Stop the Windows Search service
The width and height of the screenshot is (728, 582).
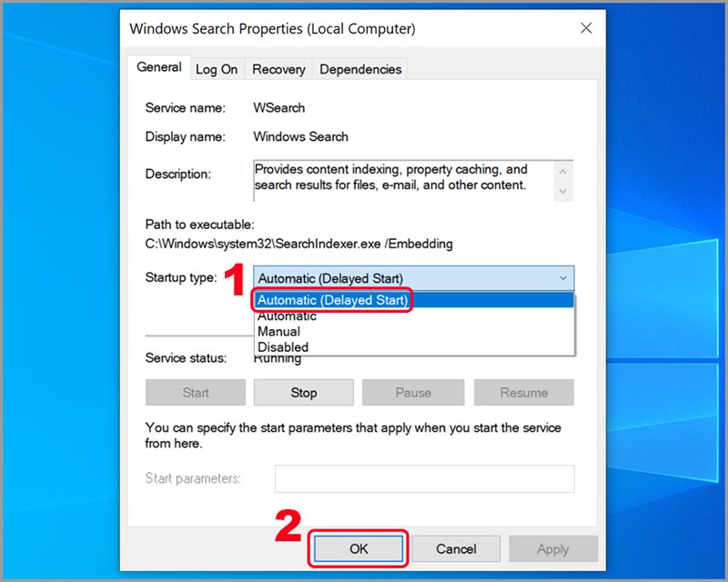pyautogui.click(x=304, y=392)
